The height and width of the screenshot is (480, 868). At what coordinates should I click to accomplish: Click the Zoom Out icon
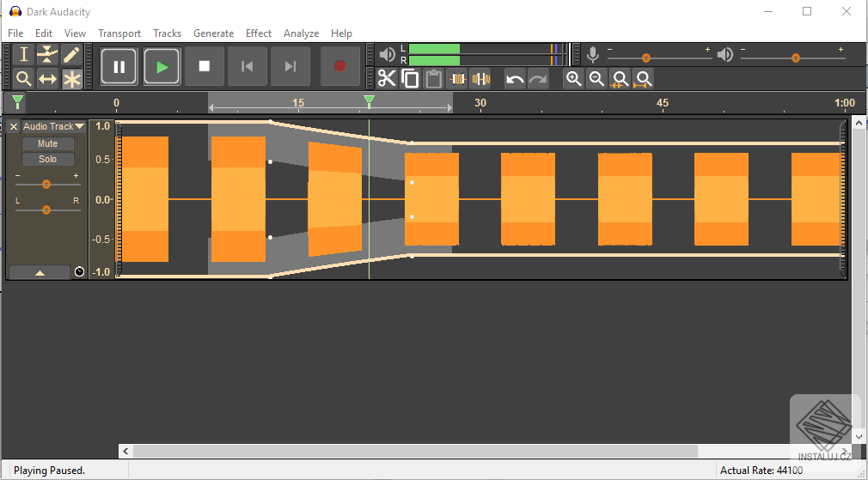click(x=596, y=78)
